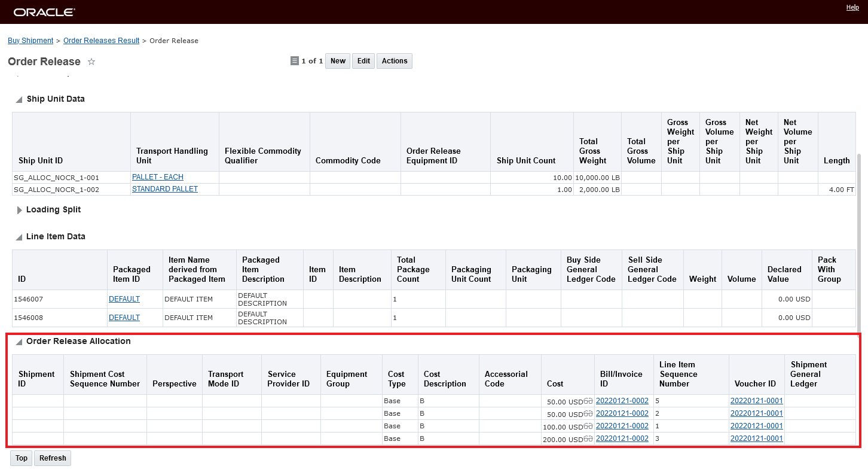Image resolution: width=868 pixels, height=469 pixels.
Task: Open the Help link
Action: click(x=852, y=7)
